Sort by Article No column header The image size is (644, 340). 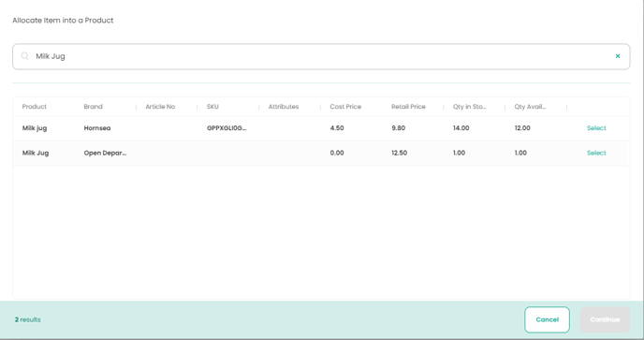point(160,107)
